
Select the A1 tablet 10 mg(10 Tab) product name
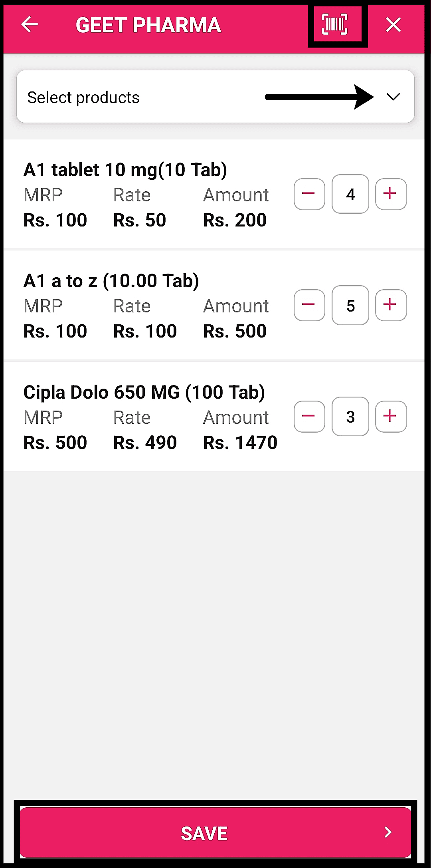[x=125, y=170]
